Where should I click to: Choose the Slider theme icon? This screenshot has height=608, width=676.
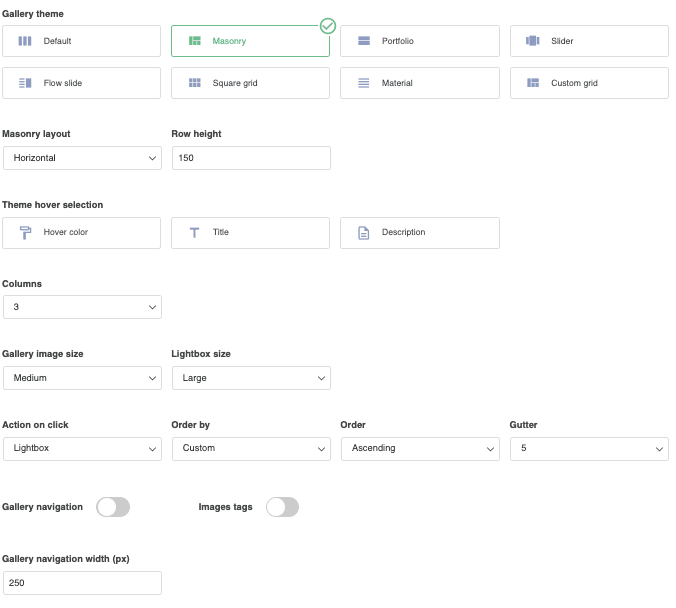(533, 41)
